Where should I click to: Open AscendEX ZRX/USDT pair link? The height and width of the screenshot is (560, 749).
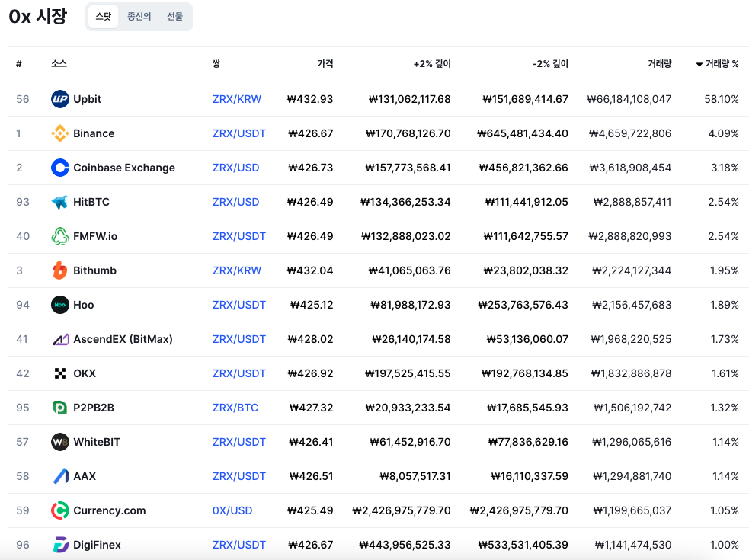(238, 339)
